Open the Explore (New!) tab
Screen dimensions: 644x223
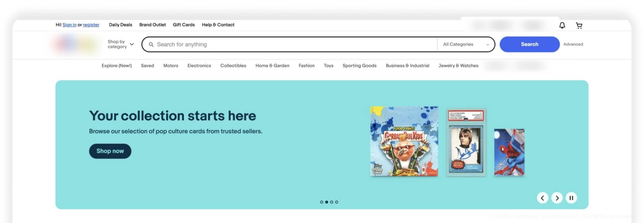point(117,65)
